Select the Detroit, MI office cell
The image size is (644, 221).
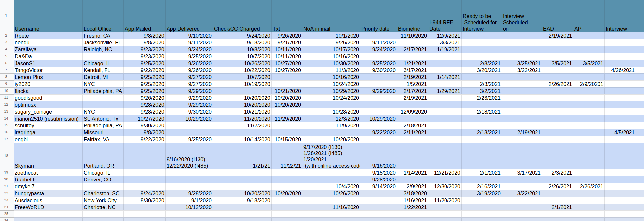point(103,77)
